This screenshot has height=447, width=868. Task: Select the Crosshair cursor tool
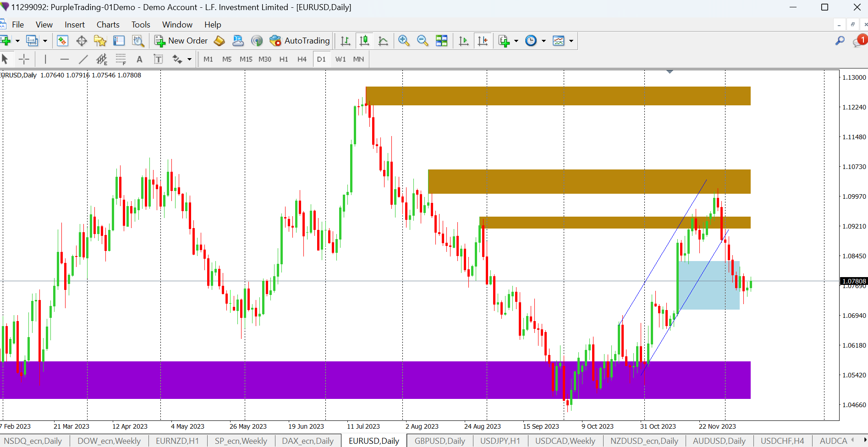point(24,59)
